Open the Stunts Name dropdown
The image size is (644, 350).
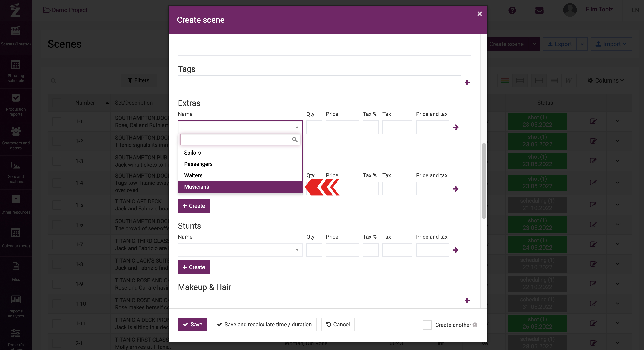pos(240,250)
